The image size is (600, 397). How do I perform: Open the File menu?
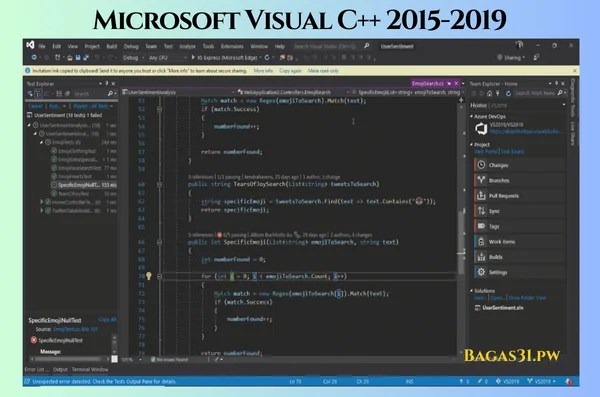(x=42, y=46)
